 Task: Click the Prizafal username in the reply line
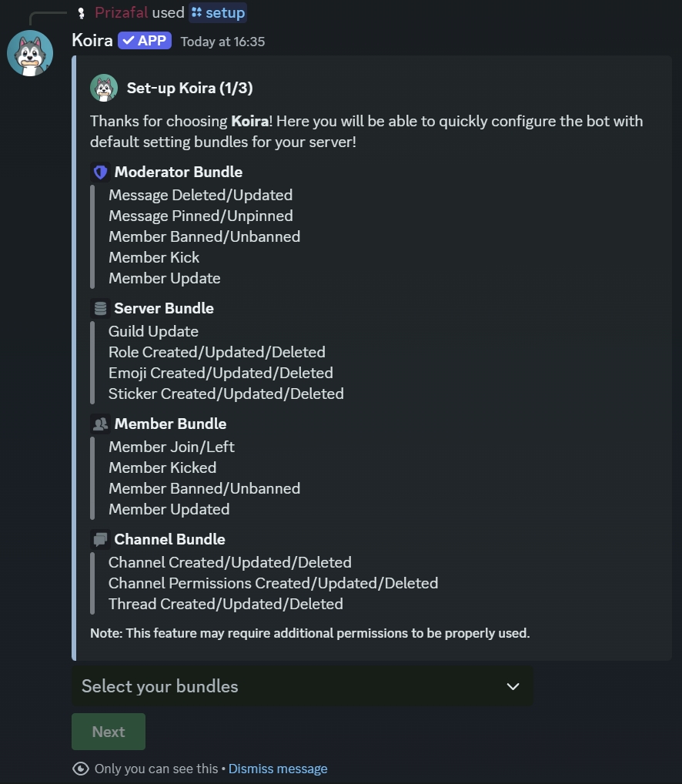click(122, 12)
